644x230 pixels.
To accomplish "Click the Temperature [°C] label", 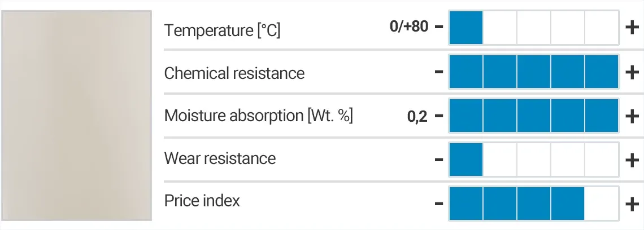I will click(x=222, y=30).
